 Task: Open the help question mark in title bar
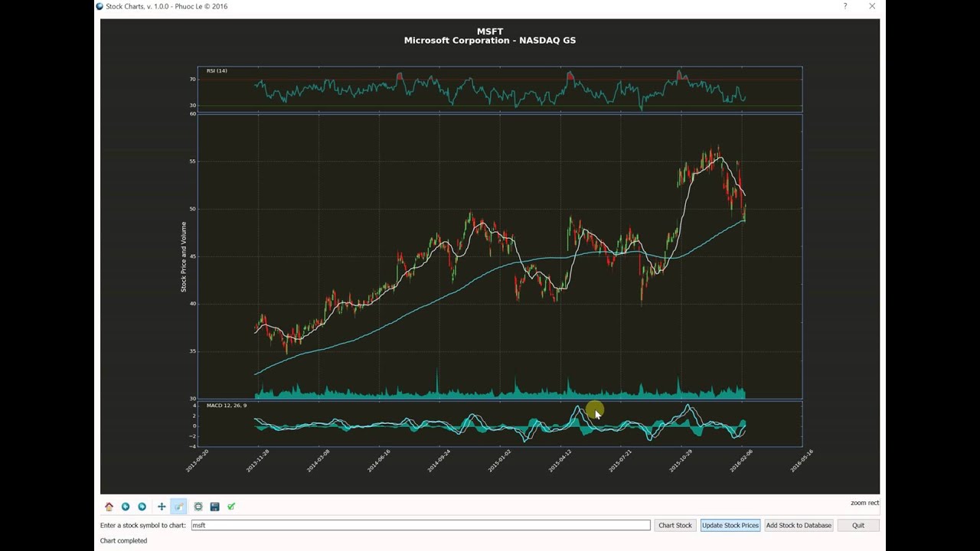[845, 6]
